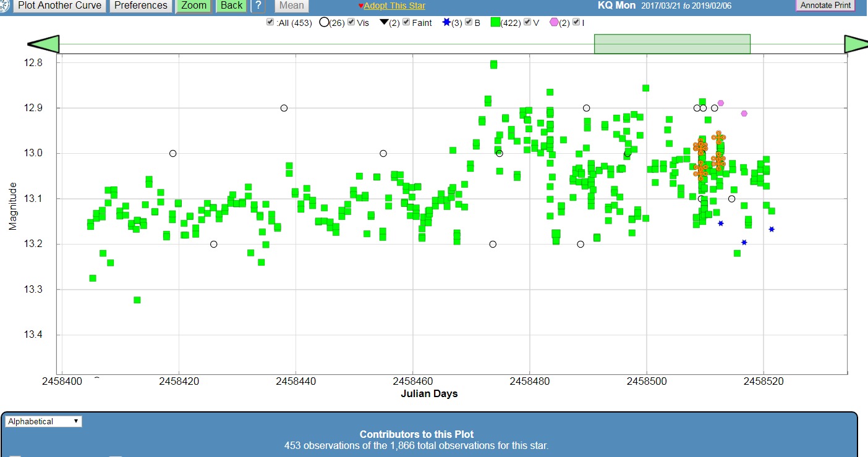Click the Julian Days axis label

coord(430,393)
